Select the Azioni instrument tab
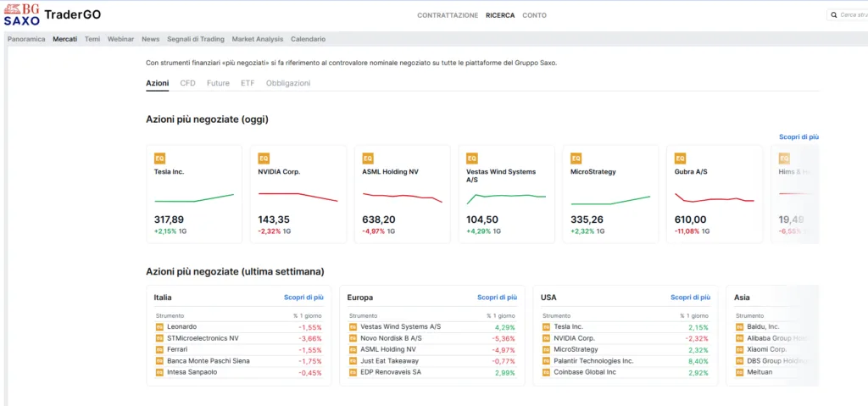This screenshot has height=406, width=868. 157,83
